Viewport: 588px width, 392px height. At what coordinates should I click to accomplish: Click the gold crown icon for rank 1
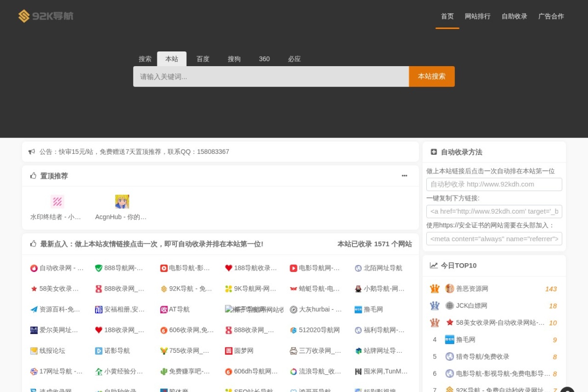[x=434, y=289]
